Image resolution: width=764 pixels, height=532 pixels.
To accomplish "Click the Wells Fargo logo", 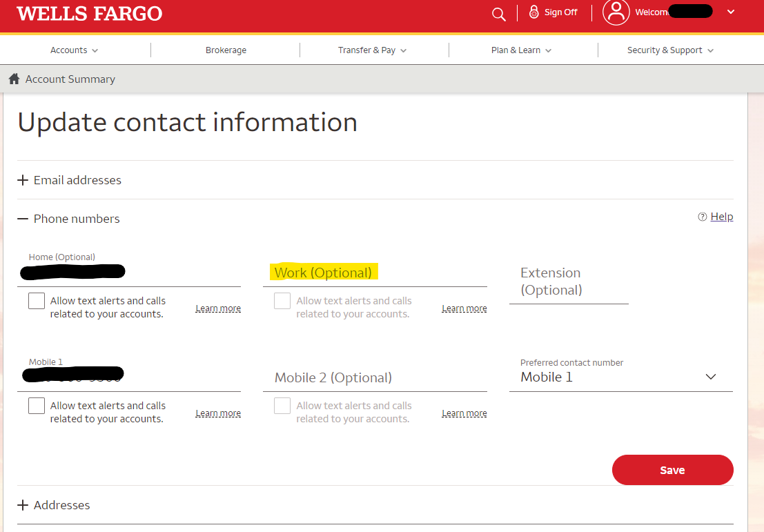I will click(89, 13).
